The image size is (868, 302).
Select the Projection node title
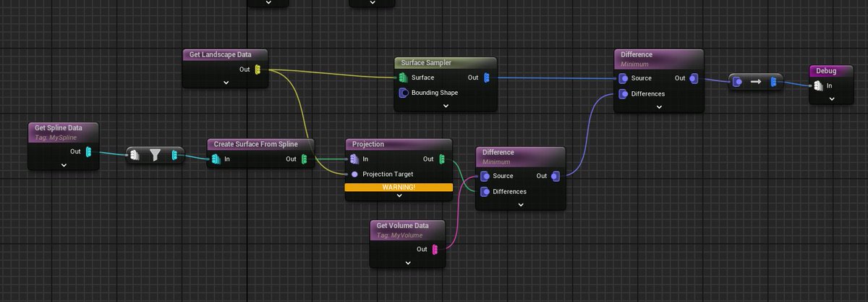368,144
